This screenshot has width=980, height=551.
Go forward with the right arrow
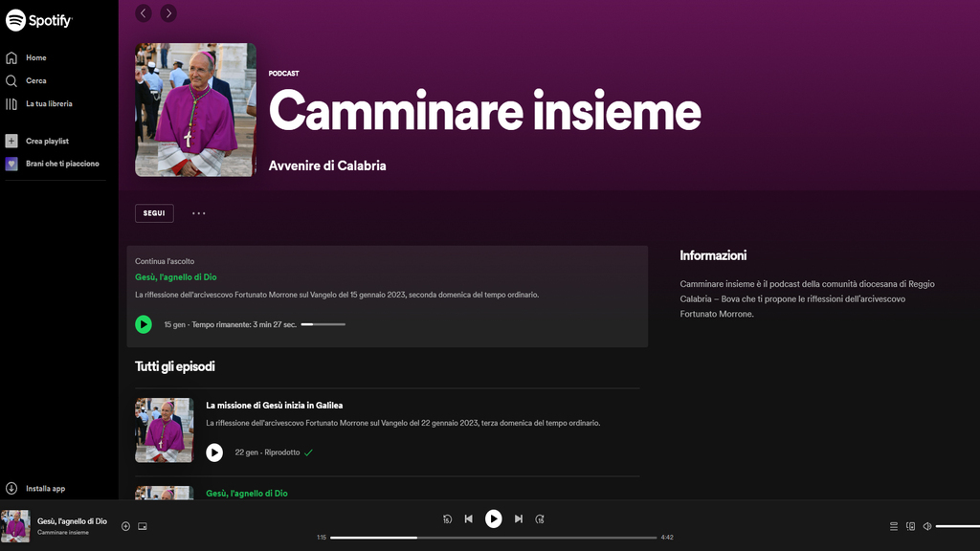click(x=168, y=12)
